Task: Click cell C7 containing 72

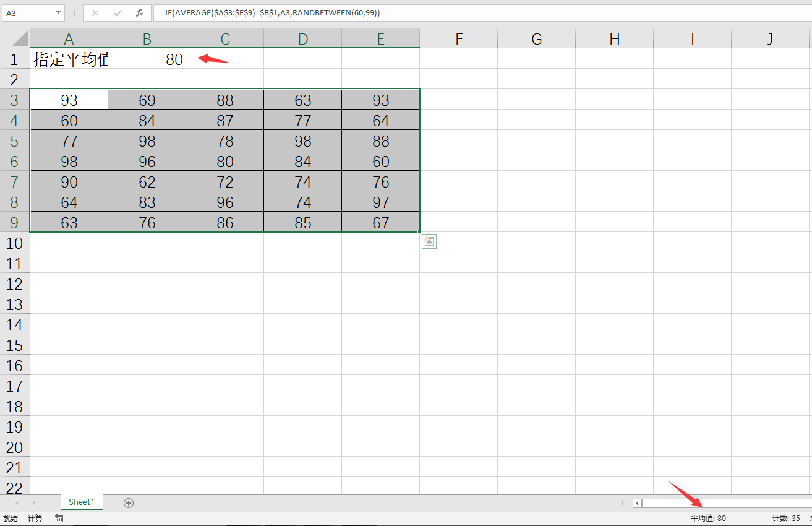Action: (x=224, y=181)
